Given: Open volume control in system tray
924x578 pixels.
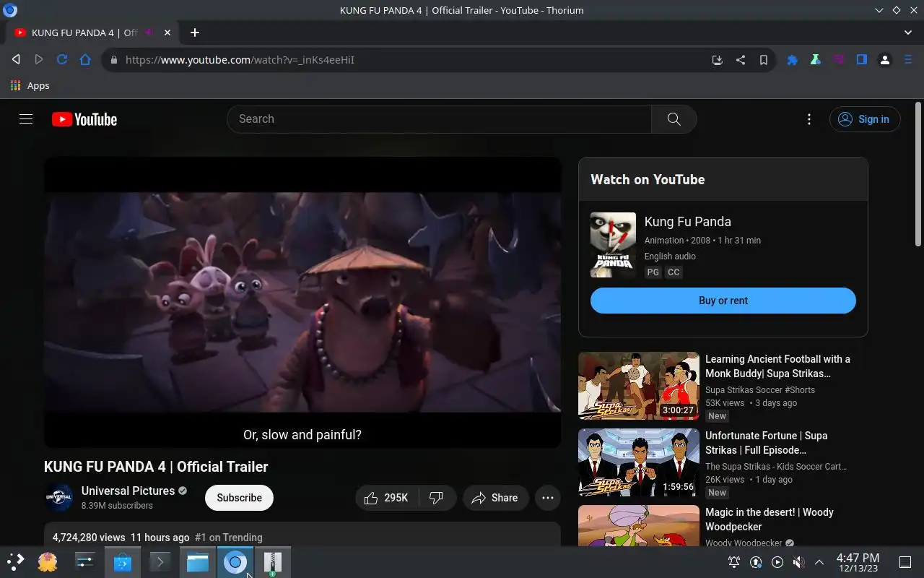Looking at the screenshot, I should coord(798,562).
